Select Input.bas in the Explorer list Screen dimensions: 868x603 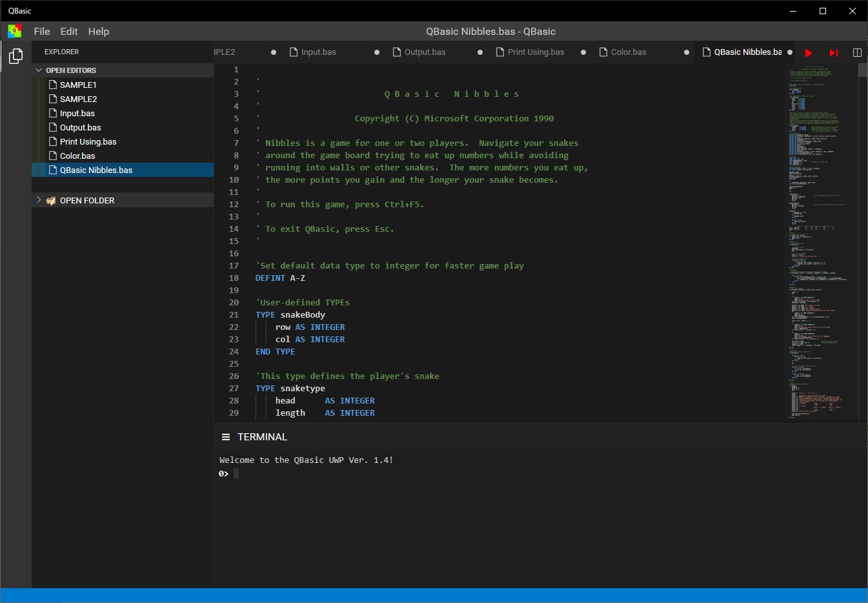[x=77, y=113]
